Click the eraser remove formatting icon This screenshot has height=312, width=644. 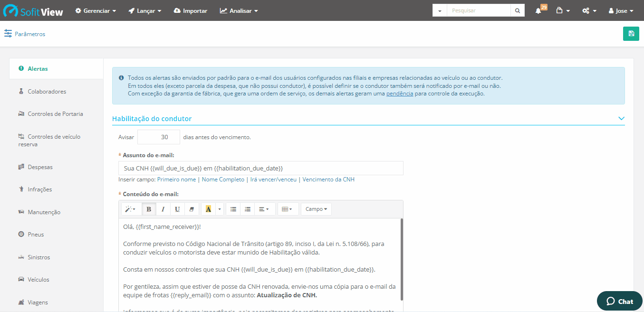(x=192, y=209)
